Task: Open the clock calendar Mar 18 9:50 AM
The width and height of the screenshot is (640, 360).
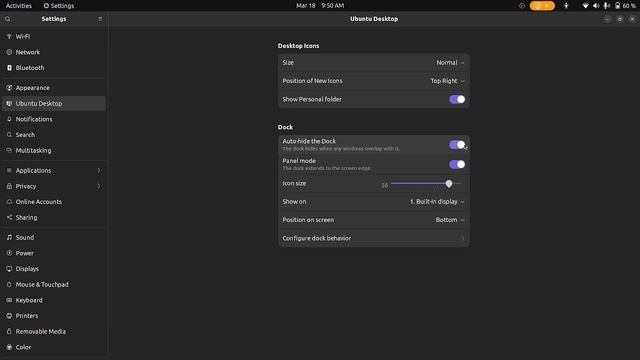Action: pos(320,6)
